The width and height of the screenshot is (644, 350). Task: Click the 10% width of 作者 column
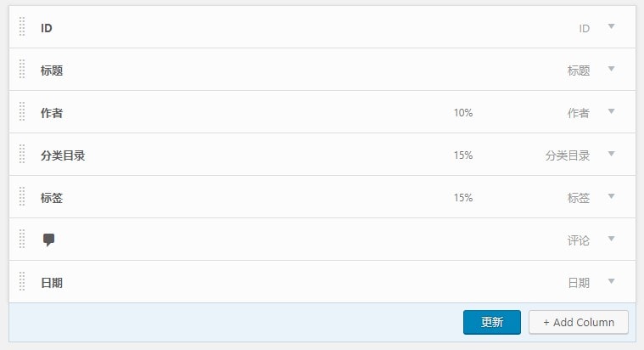[463, 113]
